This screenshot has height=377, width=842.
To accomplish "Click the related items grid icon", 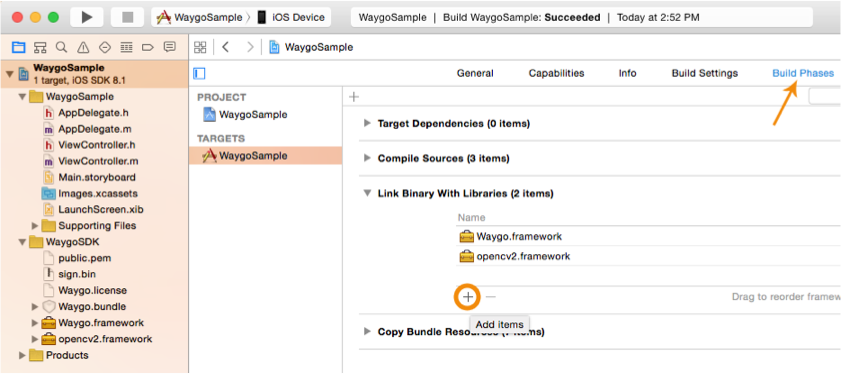I will pos(200,47).
